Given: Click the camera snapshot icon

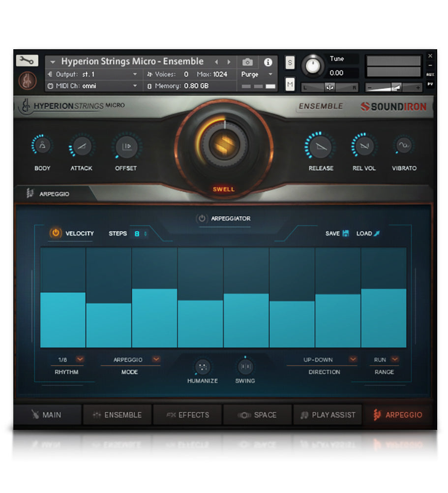Looking at the screenshot, I should coord(248,62).
